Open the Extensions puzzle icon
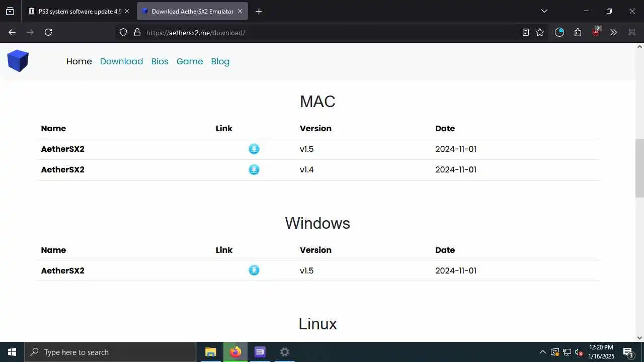 click(x=578, y=32)
